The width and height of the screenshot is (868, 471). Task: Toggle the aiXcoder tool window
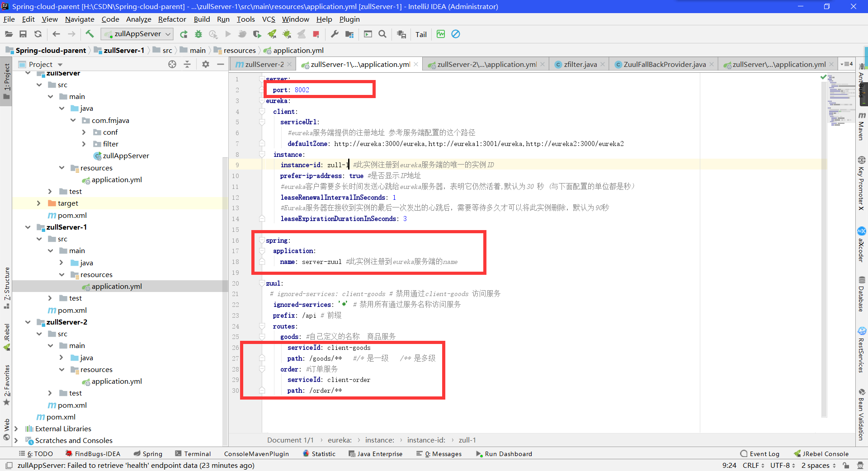(x=862, y=244)
